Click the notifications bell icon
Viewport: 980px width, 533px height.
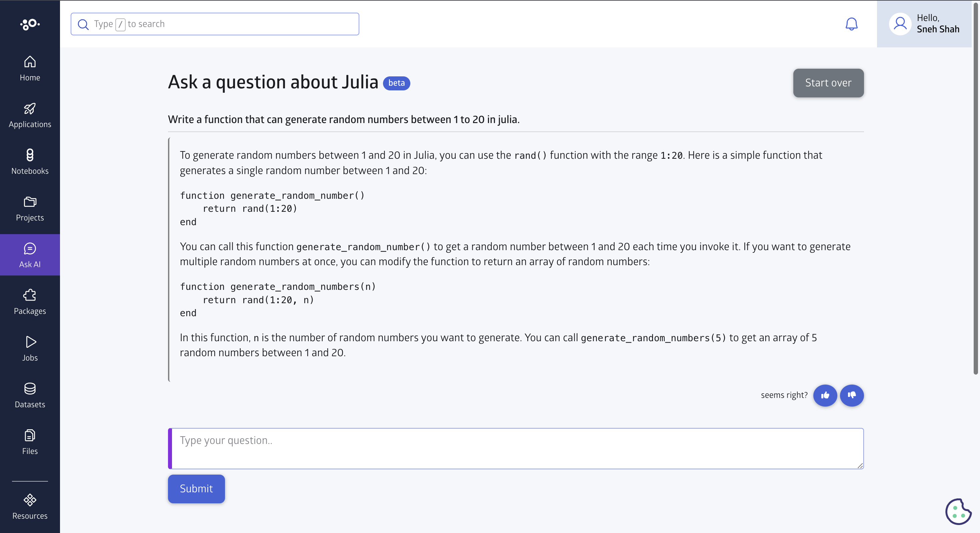click(x=851, y=24)
